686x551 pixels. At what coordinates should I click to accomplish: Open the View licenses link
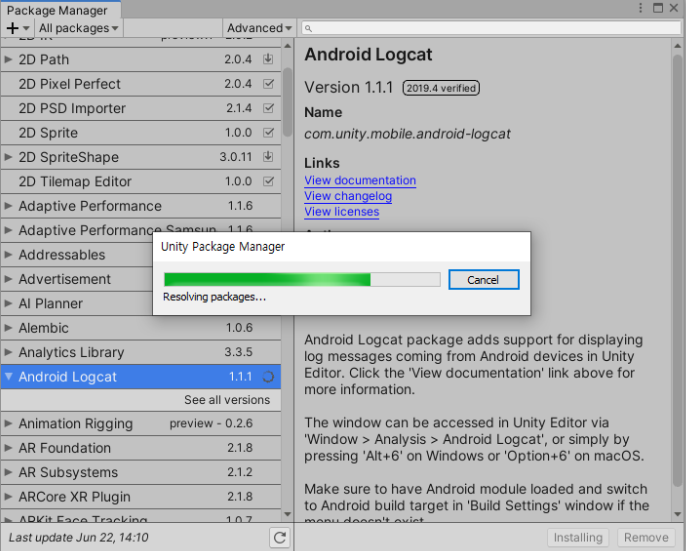coord(342,212)
